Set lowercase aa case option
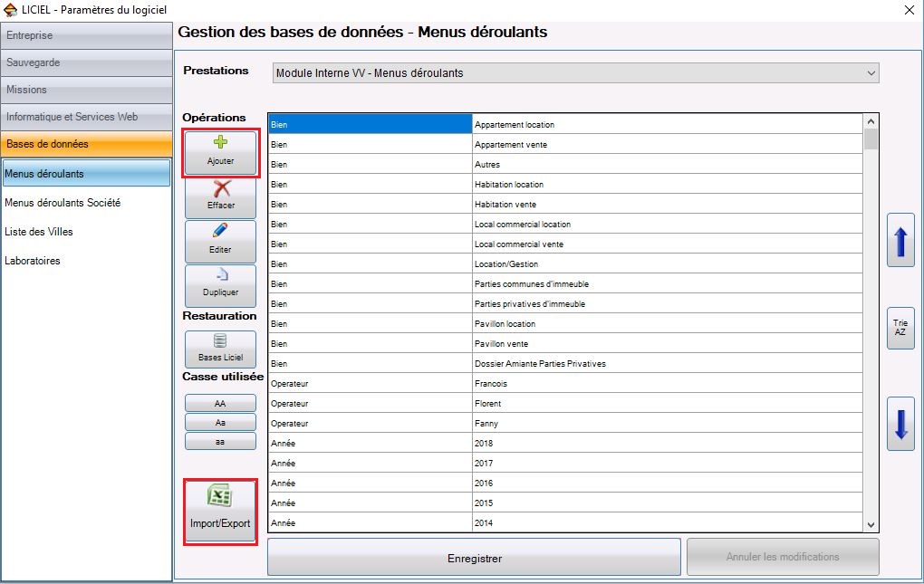This screenshot has width=924, height=584. pyautogui.click(x=220, y=441)
